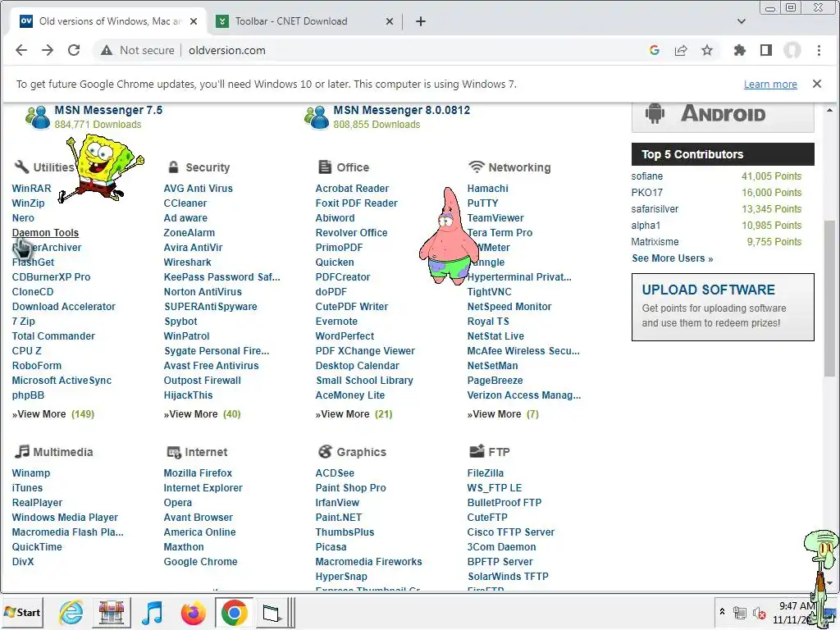The width and height of the screenshot is (840, 630).
Task: Dismiss the Chrome update notification bar
Action: point(816,84)
